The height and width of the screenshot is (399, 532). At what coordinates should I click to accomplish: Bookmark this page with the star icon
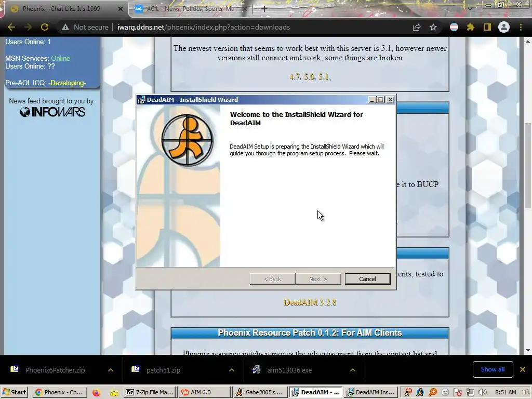[x=433, y=27]
